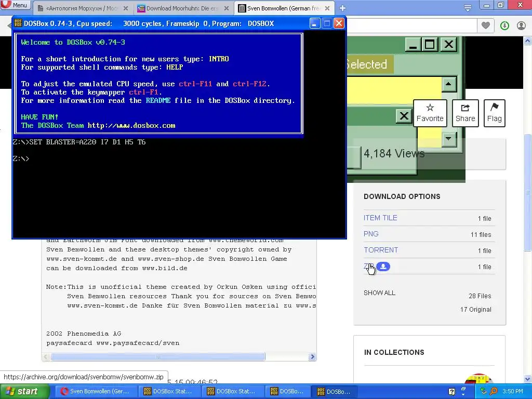Click the 17 Original files link

tap(476, 310)
